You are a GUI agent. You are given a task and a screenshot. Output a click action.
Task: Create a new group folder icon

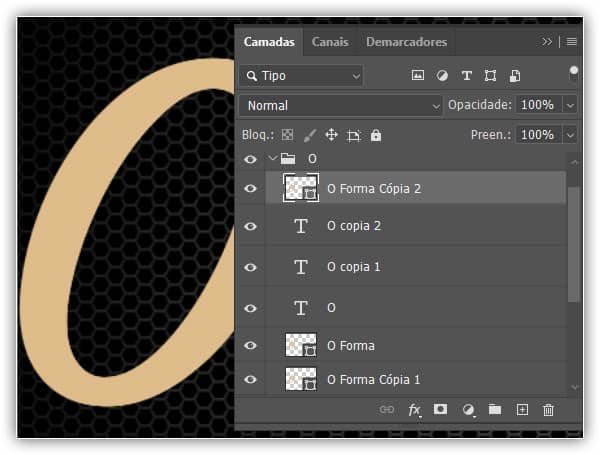point(495,409)
